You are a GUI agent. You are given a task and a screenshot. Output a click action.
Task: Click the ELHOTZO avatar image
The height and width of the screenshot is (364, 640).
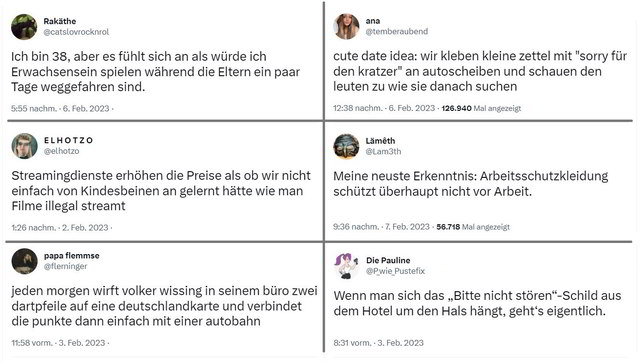[24, 146]
